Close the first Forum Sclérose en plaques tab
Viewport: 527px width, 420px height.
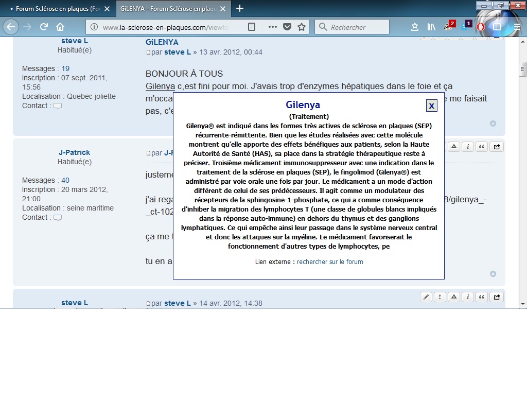pyautogui.click(x=107, y=9)
